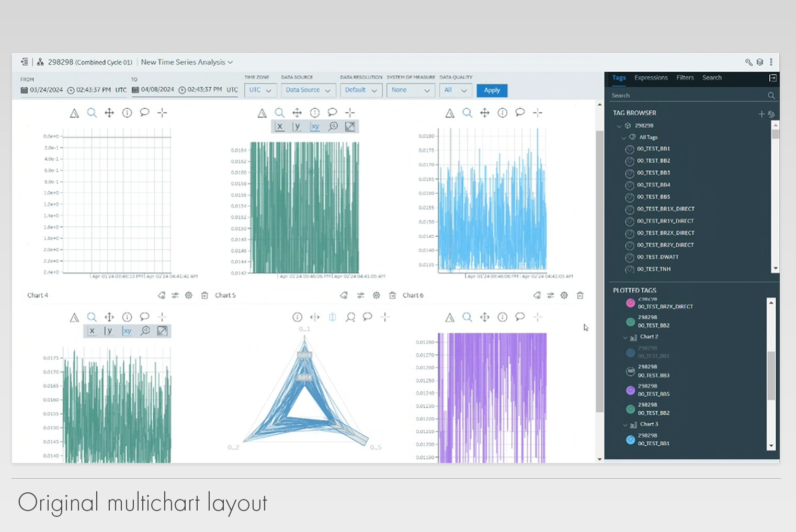
Task: Click the crosshair cursor icon on light-blue chart
Action: click(538, 112)
